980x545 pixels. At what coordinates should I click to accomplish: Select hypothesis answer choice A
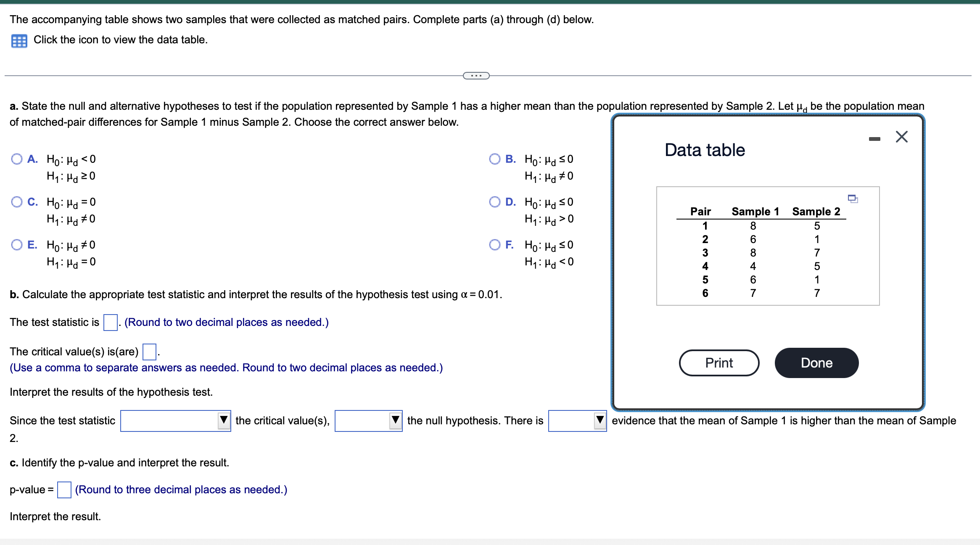coord(17,159)
